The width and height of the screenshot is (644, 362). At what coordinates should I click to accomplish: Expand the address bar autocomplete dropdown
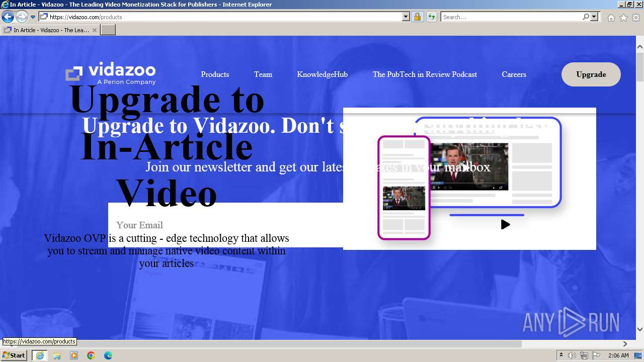point(406,17)
